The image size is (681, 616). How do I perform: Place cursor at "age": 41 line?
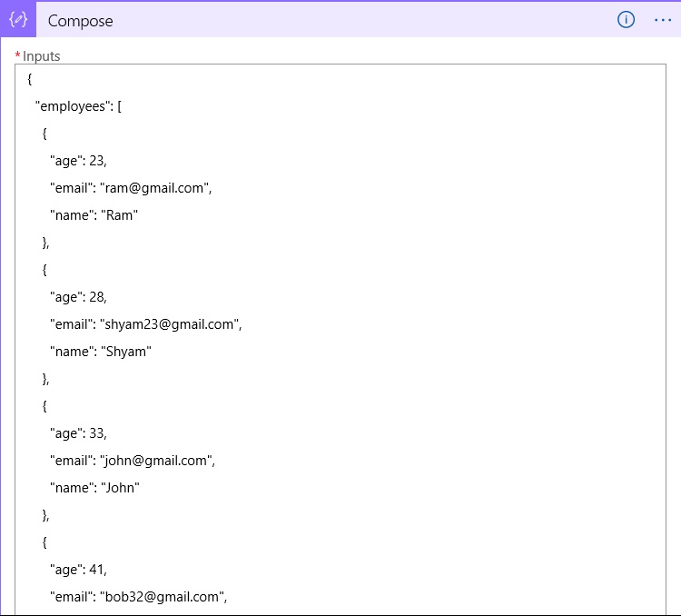[x=78, y=570]
